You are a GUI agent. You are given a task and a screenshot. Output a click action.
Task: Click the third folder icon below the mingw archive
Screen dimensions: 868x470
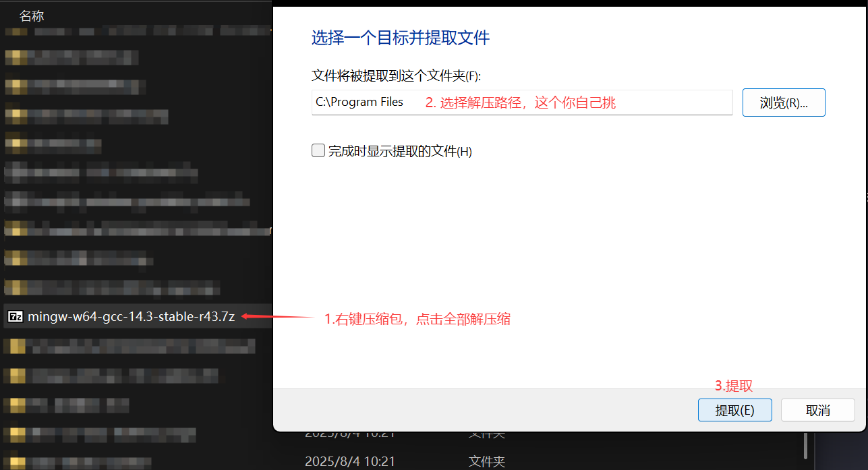16,405
